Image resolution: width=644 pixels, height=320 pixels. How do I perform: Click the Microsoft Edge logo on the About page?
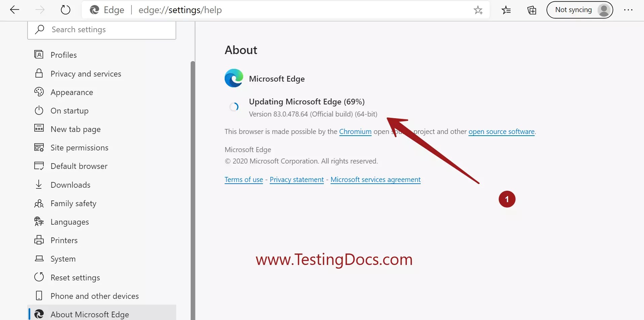(x=233, y=78)
